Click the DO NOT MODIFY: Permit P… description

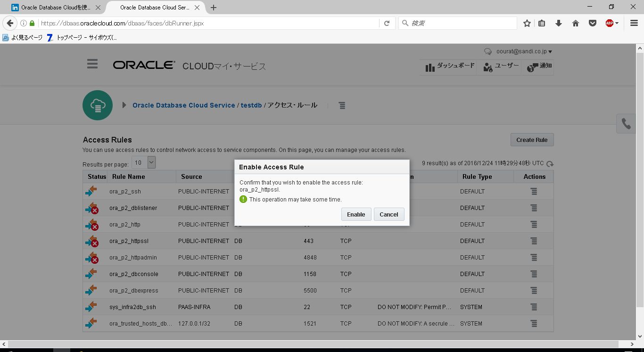click(x=415, y=307)
